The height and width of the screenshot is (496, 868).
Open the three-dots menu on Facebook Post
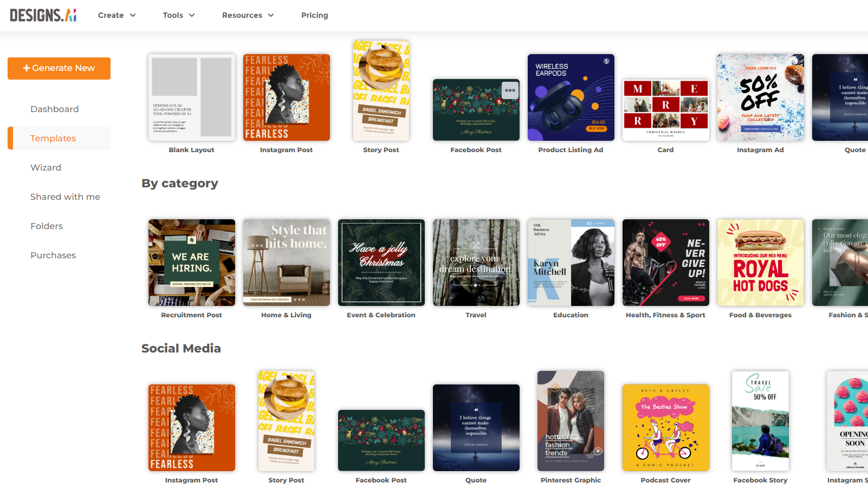pos(510,90)
